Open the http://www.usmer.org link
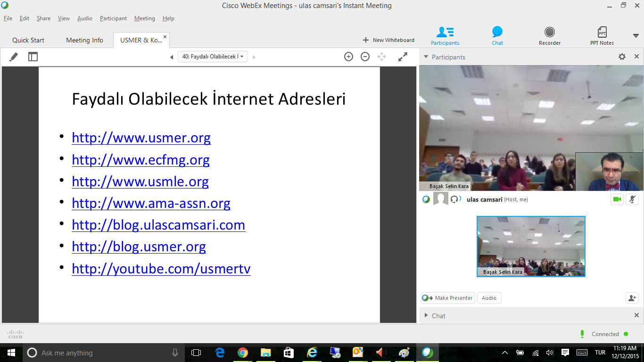The image size is (644, 362). click(x=141, y=138)
